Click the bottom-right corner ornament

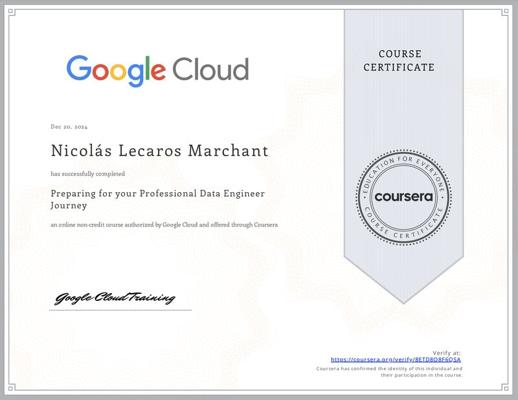click(506, 387)
